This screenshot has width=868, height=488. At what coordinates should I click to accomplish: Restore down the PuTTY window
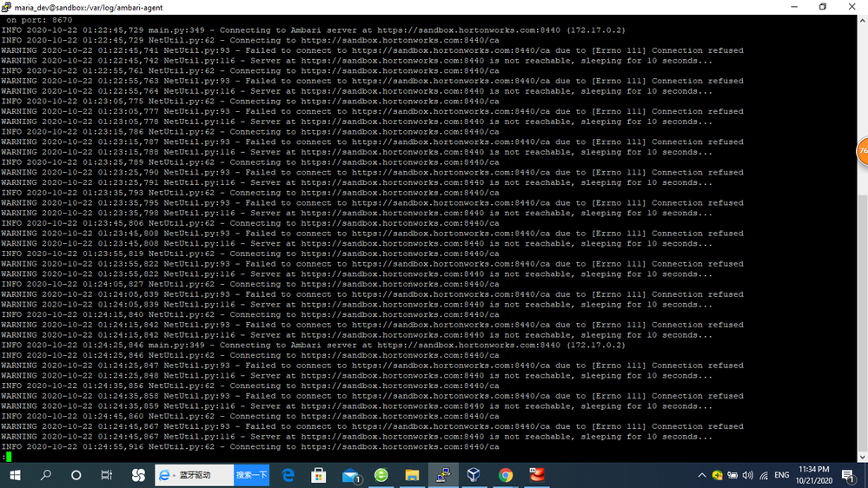click(823, 7)
